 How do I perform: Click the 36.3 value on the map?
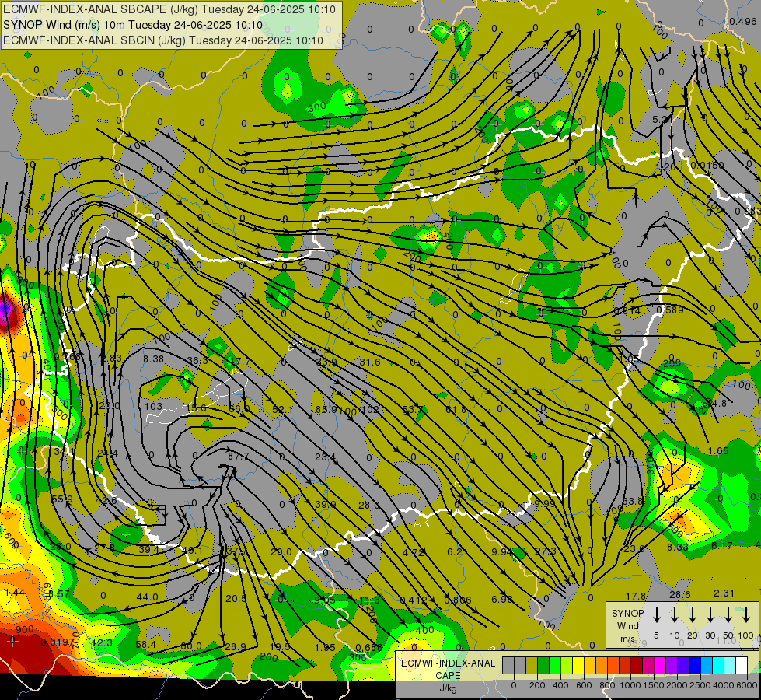[x=197, y=360]
